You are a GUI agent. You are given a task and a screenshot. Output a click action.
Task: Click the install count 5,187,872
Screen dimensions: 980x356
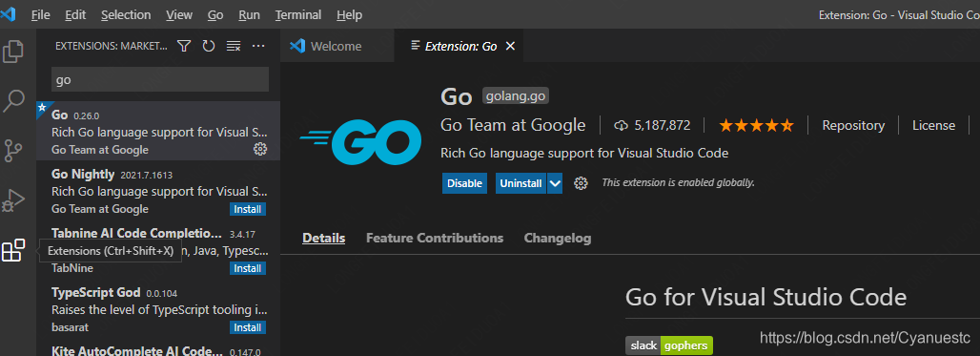click(652, 126)
